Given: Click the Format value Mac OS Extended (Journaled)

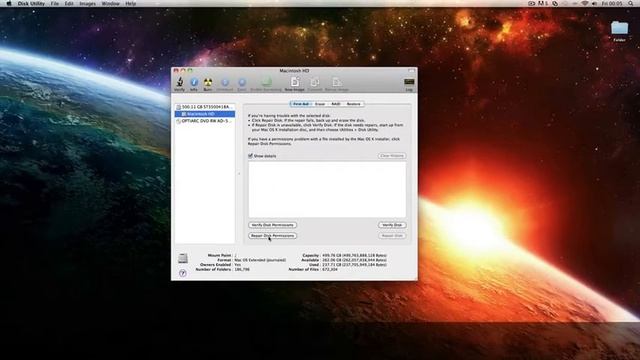Looking at the screenshot, I should 260,260.
